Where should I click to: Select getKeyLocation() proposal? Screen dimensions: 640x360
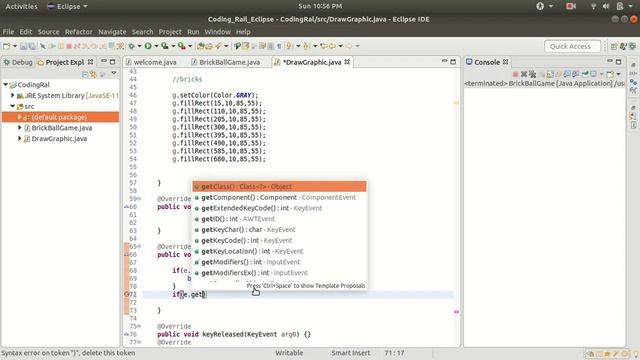pos(280,251)
